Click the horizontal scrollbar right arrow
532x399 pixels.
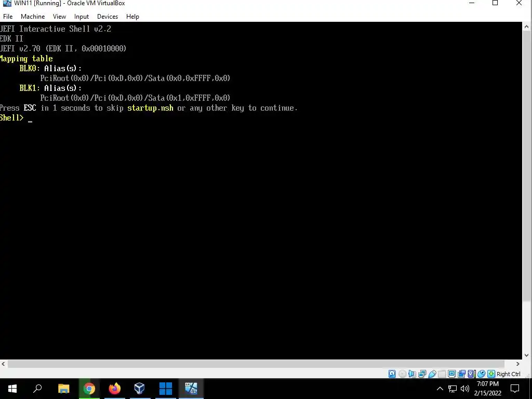[x=518, y=364]
